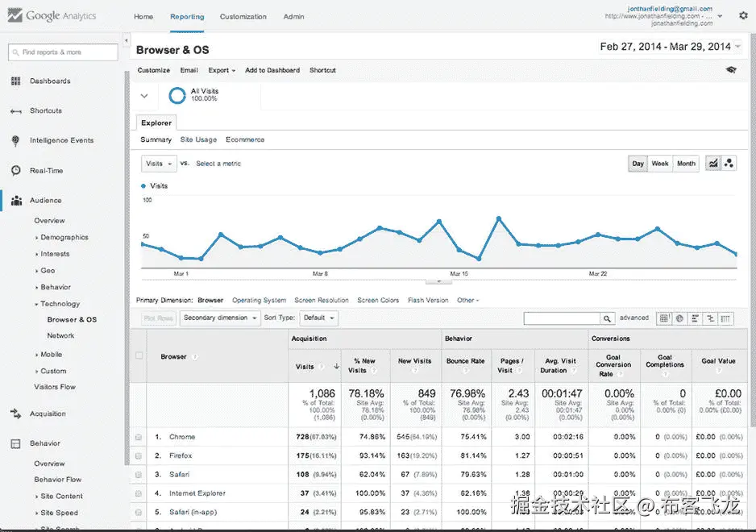Screen dimensions: 756x532
Task: Open the Site Usage tab
Action: point(198,139)
